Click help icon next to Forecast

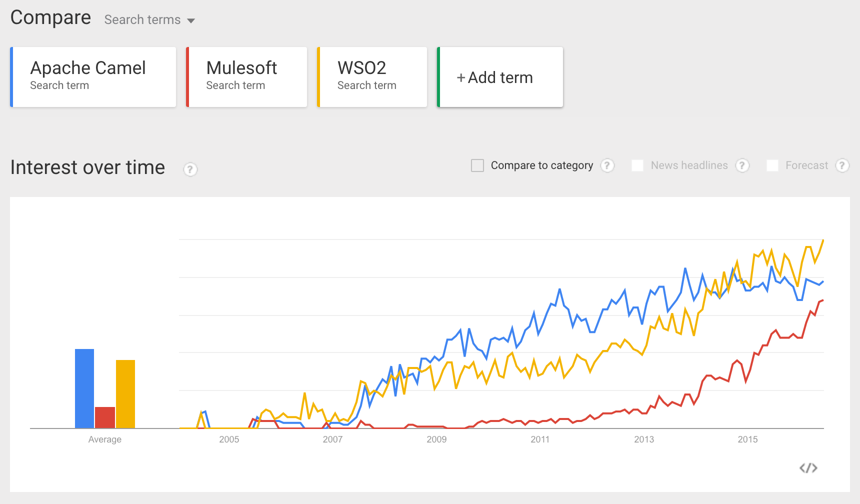point(842,165)
